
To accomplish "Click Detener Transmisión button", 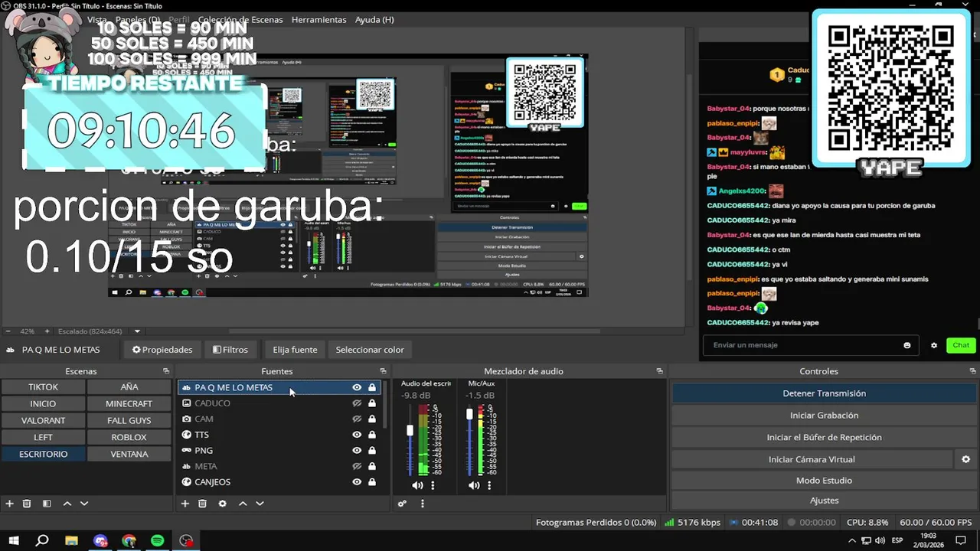I will click(824, 393).
